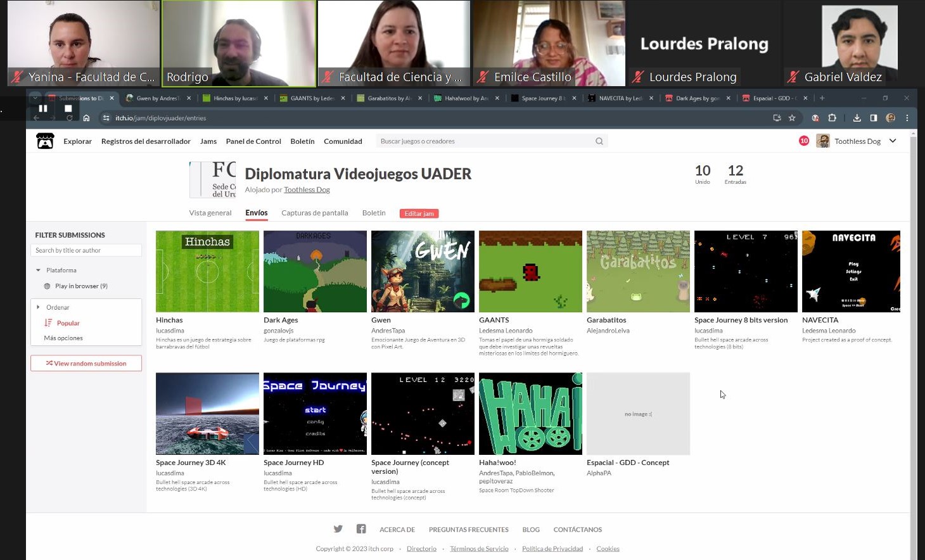Collapse the Plataforma filter section

(39, 270)
